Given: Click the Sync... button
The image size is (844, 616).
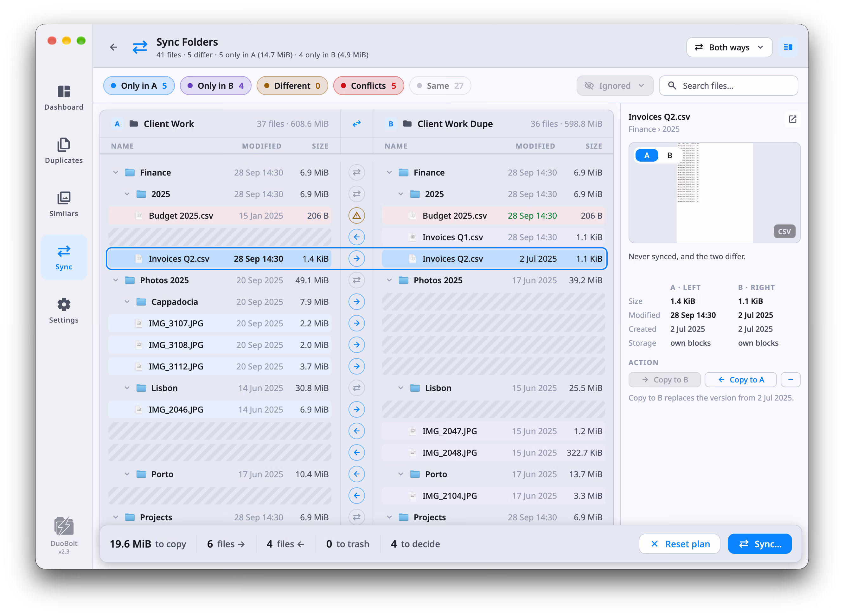Looking at the screenshot, I should point(760,544).
